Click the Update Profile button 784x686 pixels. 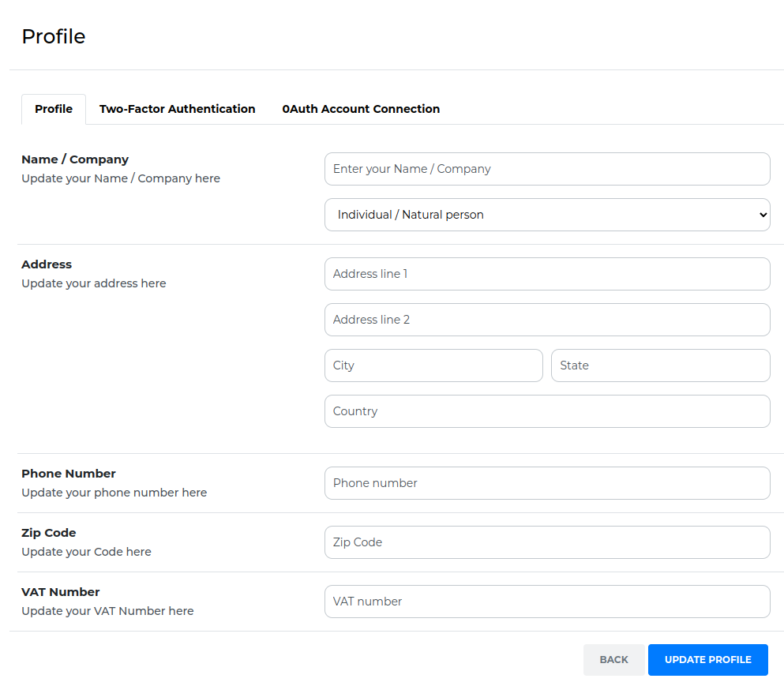(707, 659)
